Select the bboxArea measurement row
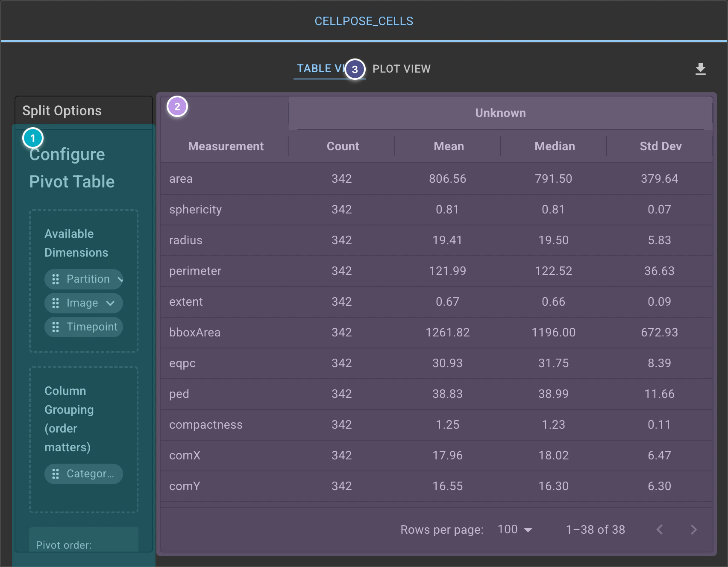Viewport: 728px width, 567px height. point(437,333)
